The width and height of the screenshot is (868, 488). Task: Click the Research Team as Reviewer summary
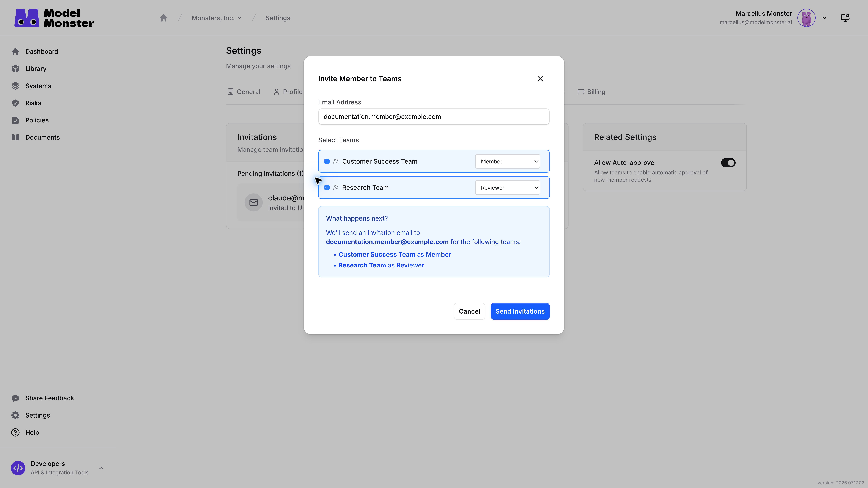[x=381, y=265]
